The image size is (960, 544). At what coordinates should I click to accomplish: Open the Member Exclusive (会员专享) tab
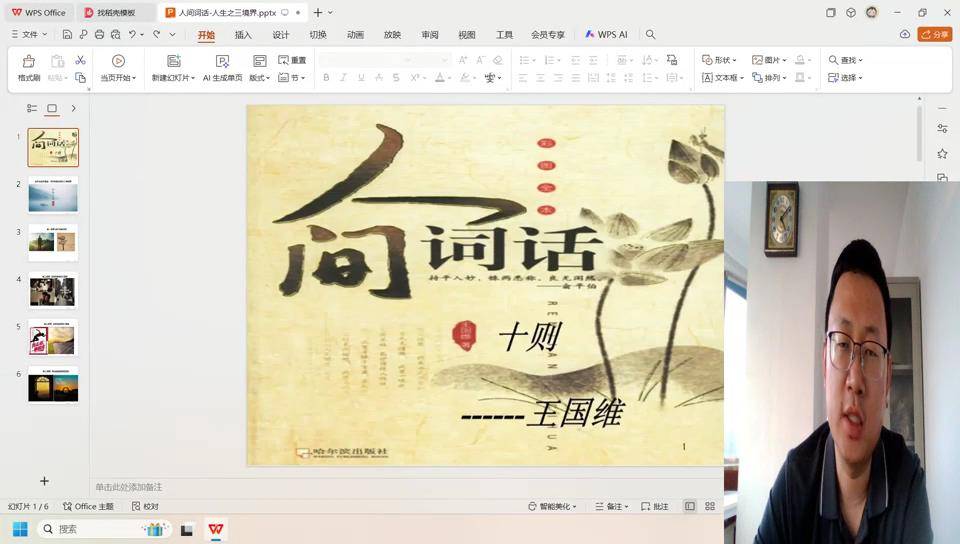tap(548, 35)
